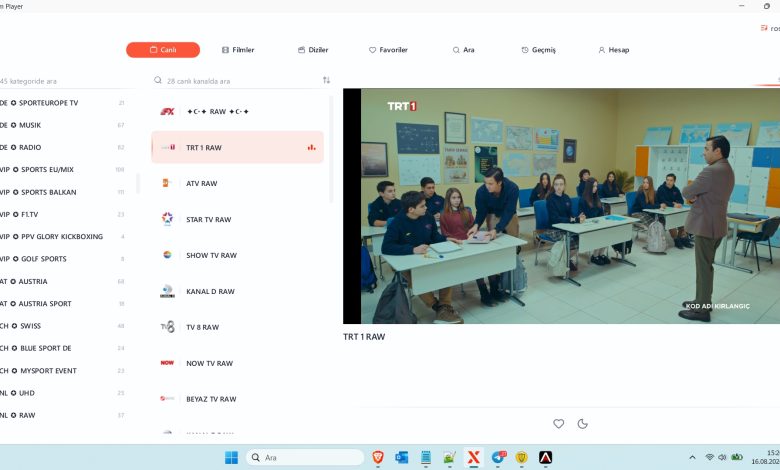Select the TRT 1 RAW channel
This screenshot has width=780, height=470.
[237, 147]
